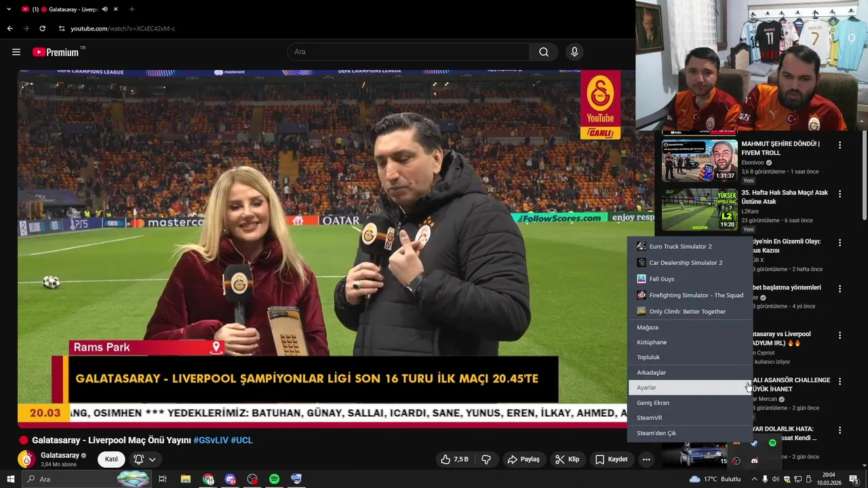Open a new browser tab

[x=132, y=9]
